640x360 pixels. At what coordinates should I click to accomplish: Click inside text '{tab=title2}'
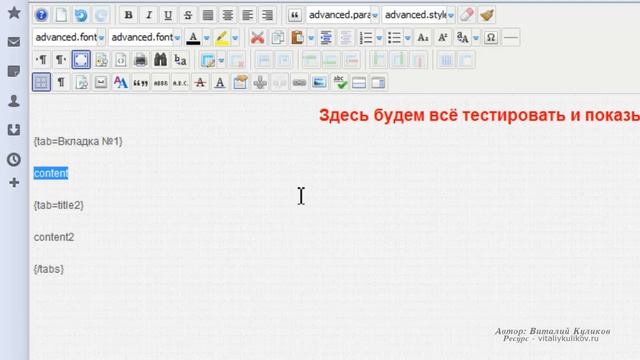pyautogui.click(x=59, y=205)
